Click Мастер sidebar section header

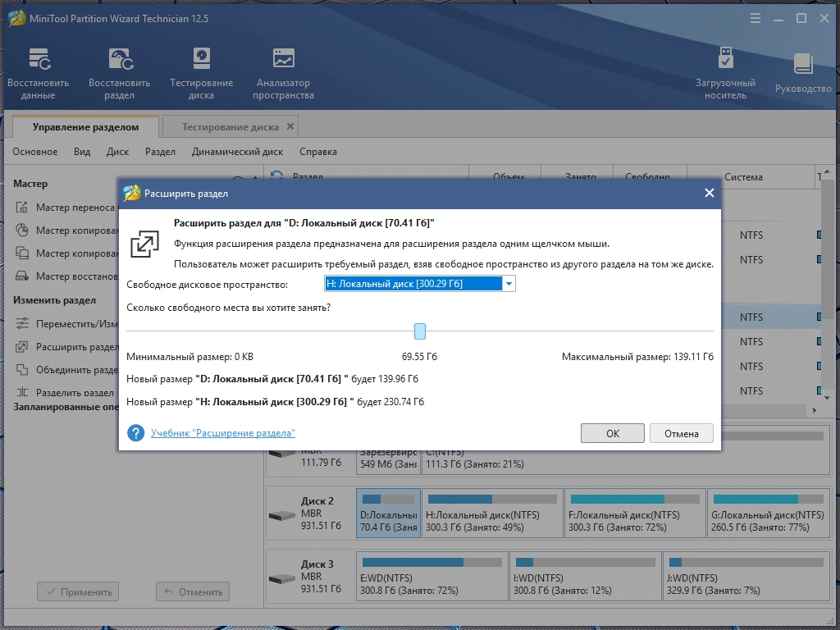tap(30, 184)
